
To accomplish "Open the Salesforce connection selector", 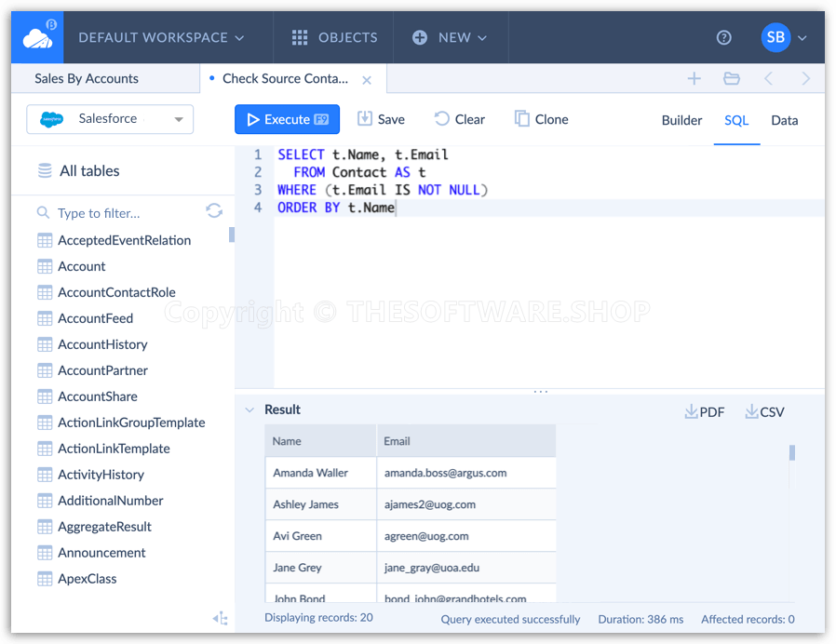I will (109, 119).
